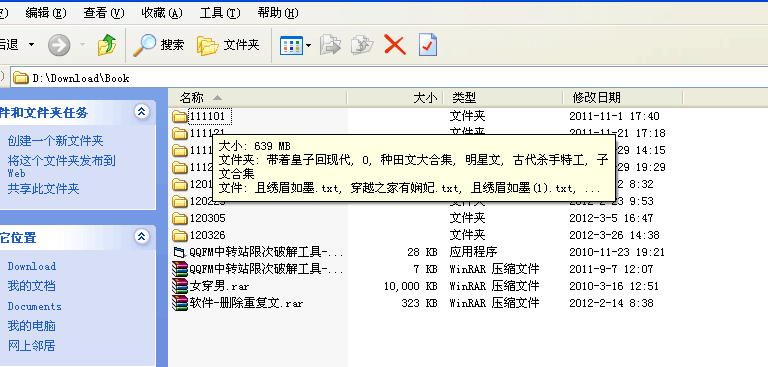Screen dimensions: 768x367
Task: Sort by Name (名称) column header
Action: tap(257, 98)
